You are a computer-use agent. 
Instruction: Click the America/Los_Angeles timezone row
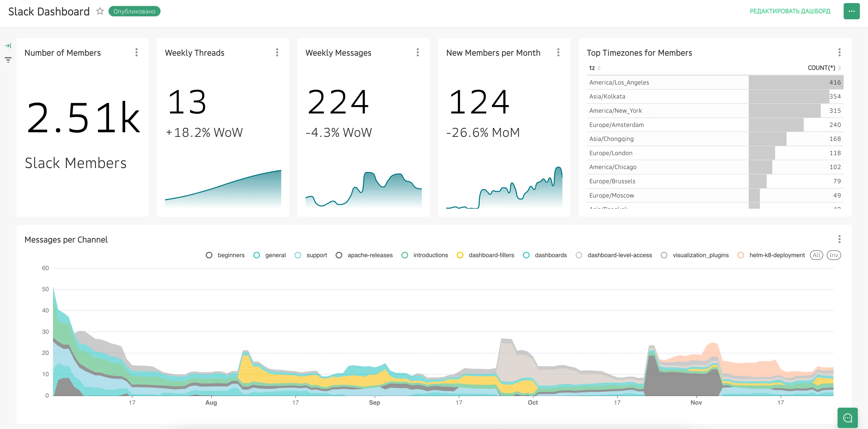pyautogui.click(x=715, y=82)
